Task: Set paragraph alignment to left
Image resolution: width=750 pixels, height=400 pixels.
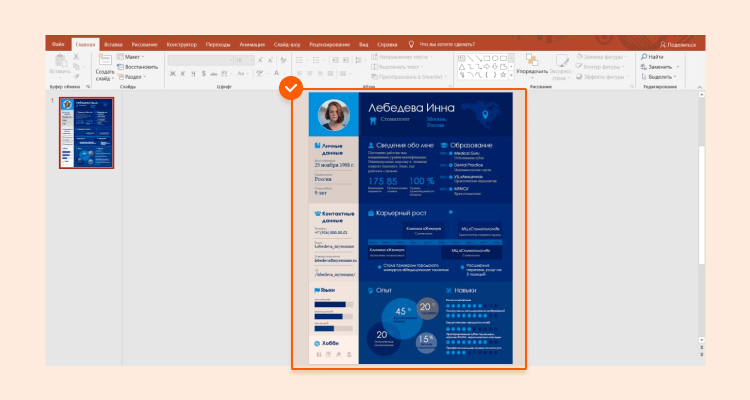Action: [299, 74]
